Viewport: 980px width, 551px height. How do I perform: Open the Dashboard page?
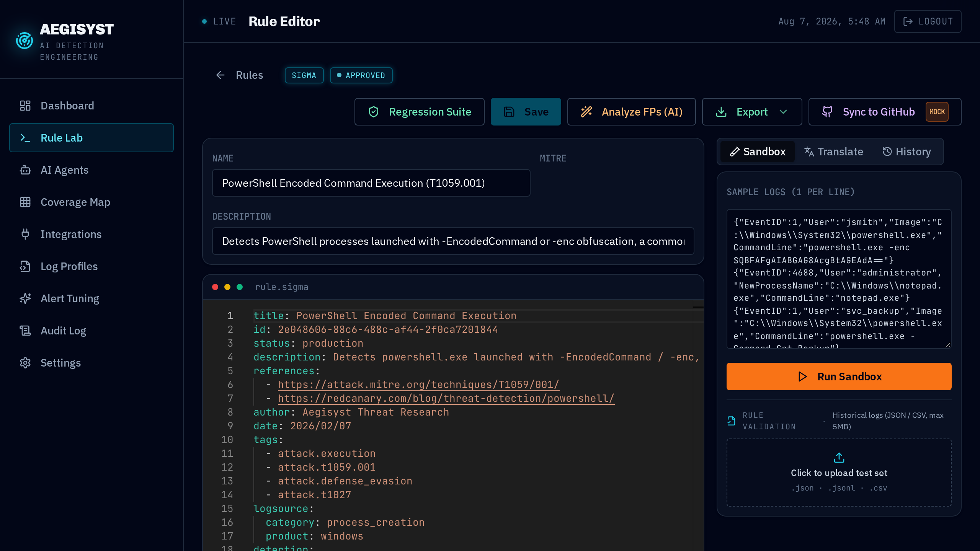pyautogui.click(x=91, y=106)
